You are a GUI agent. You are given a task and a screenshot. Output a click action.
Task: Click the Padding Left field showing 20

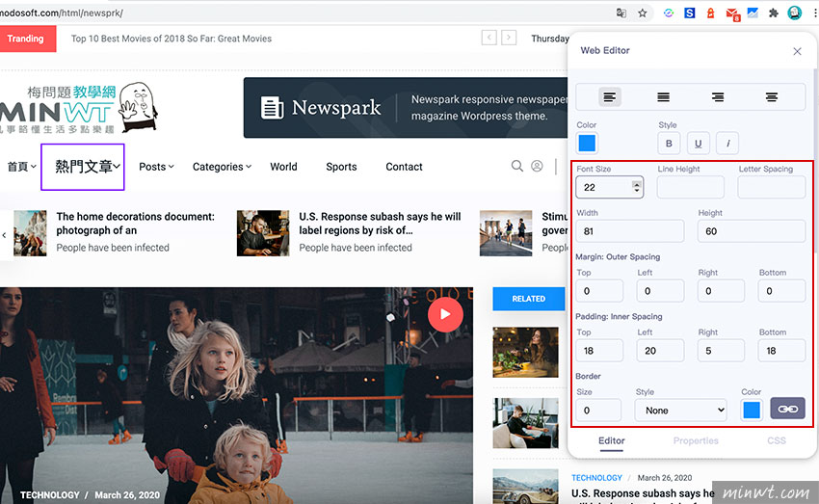660,351
